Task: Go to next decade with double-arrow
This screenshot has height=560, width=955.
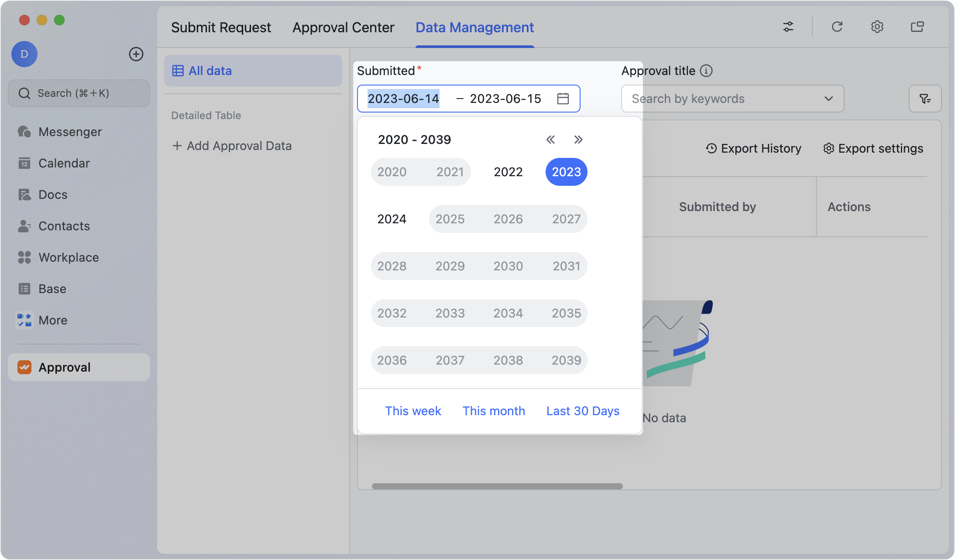Action: pyautogui.click(x=578, y=140)
